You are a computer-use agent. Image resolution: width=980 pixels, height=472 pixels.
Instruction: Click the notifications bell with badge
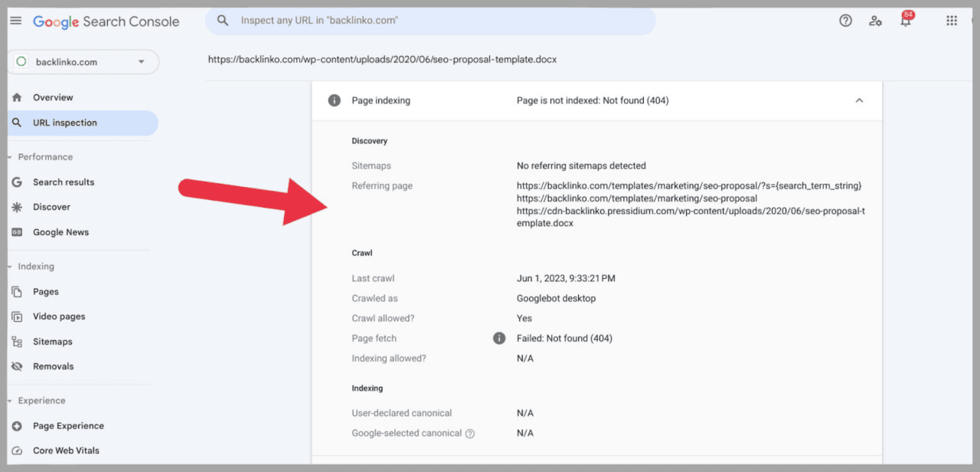pos(905,21)
